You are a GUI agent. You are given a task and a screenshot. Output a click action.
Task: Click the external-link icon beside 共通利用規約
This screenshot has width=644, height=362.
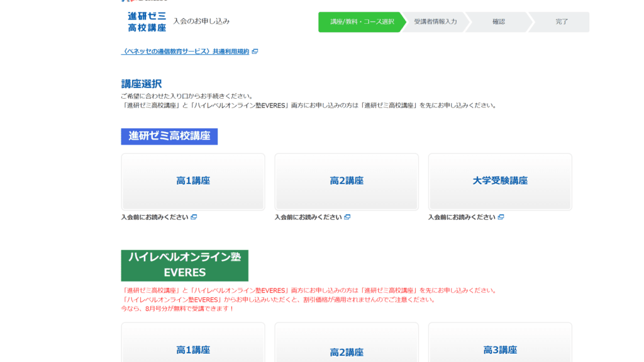click(x=254, y=51)
